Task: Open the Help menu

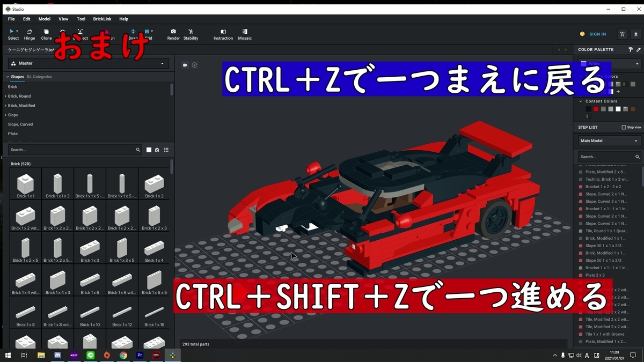Action: click(124, 19)
